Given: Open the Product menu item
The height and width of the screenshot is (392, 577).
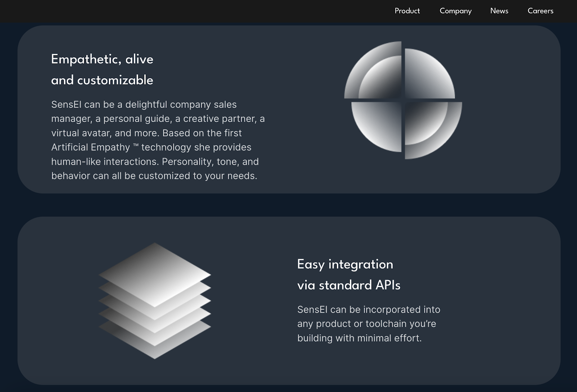Looking at the screenshot, I should click(407, 11).
